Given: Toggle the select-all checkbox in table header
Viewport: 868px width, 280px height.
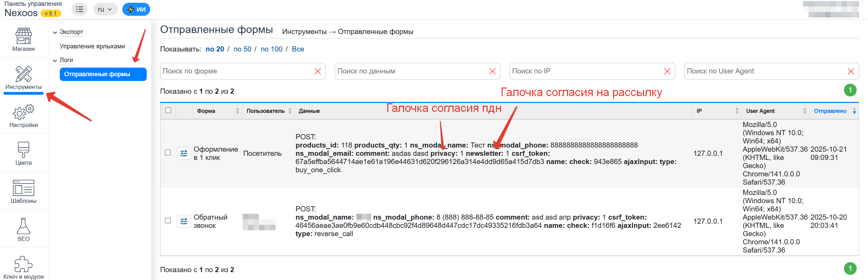Looking at the screenshot, I should pyautogui.click(x=168, y=110).
